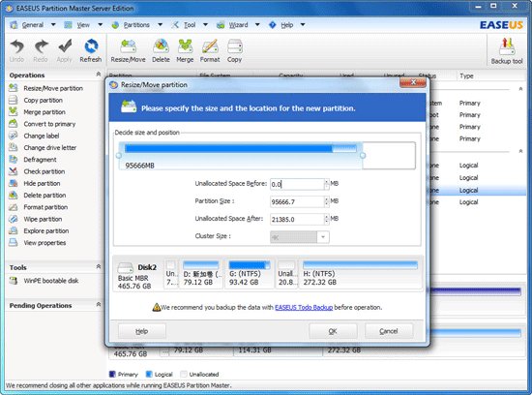Expand the Partitions menu dropdown arrow
This screenshot has height=395, width=532.
click(161, 25)
